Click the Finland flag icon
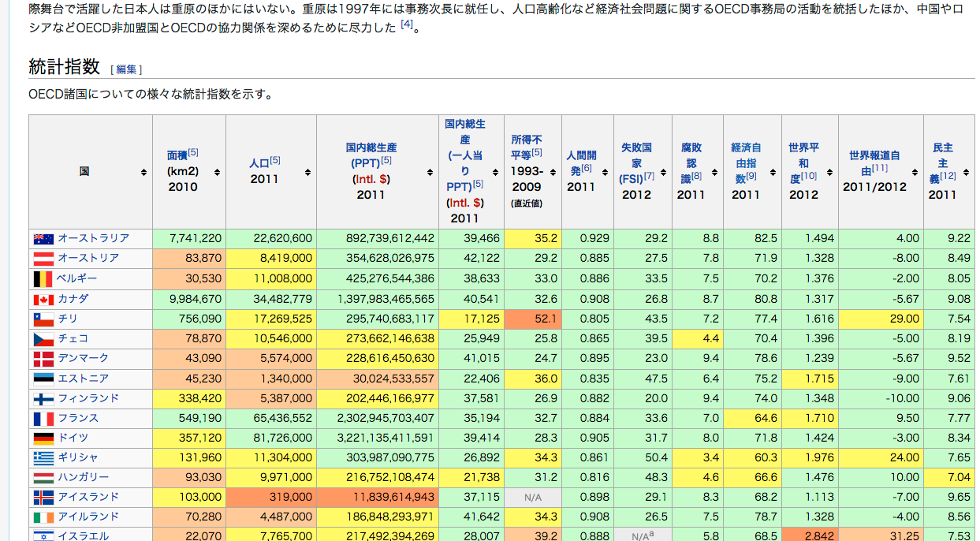The width and height of the screenshot is (980, 541). tap(43, 398)
